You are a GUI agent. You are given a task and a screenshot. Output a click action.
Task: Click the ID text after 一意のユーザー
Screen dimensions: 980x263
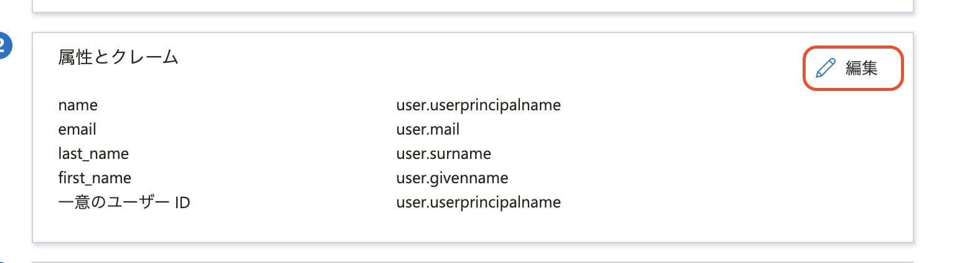tap(182, 203)
